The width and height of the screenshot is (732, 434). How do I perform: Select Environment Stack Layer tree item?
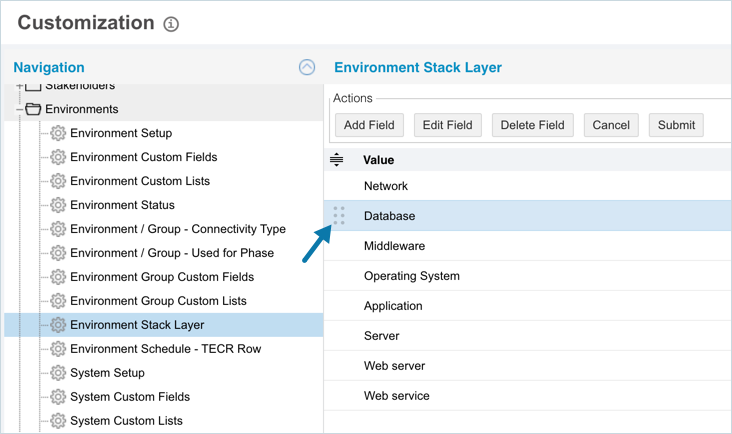137,325
